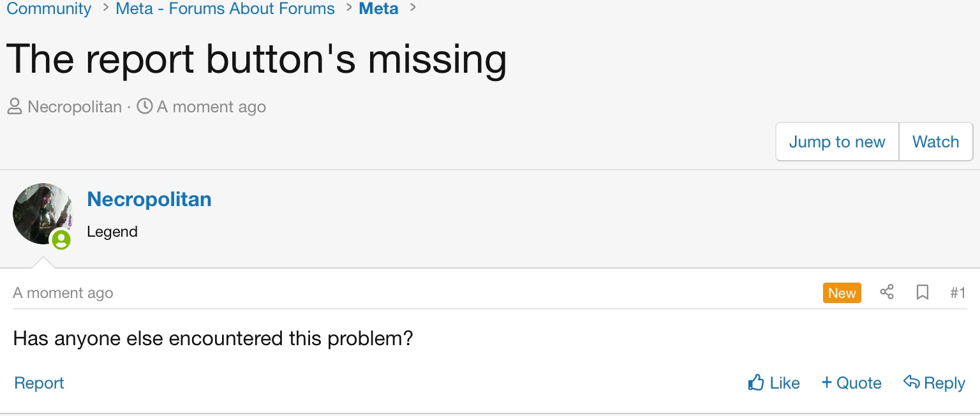Click the clock timestamp below the thread title

pos(211,107)
